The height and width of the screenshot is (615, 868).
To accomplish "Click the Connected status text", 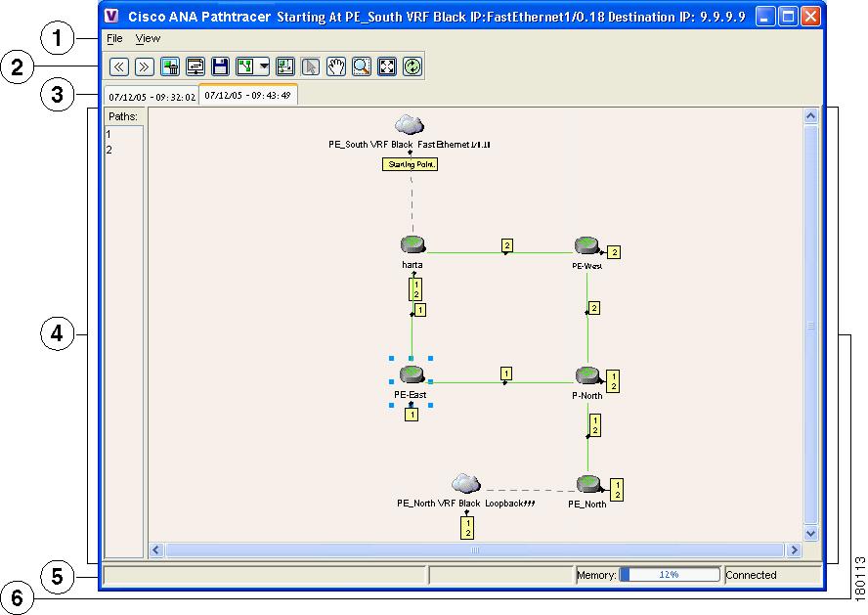I will (752, 575).
